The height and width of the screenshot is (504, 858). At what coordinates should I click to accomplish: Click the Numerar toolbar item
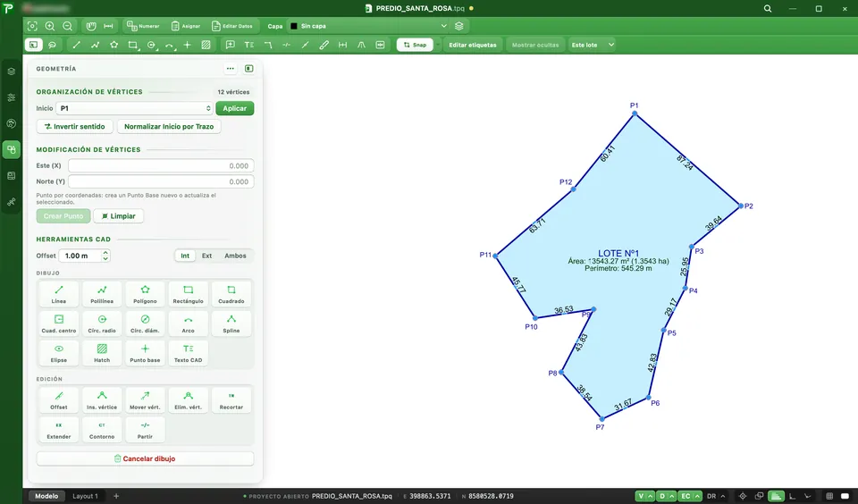click(143, 26)
